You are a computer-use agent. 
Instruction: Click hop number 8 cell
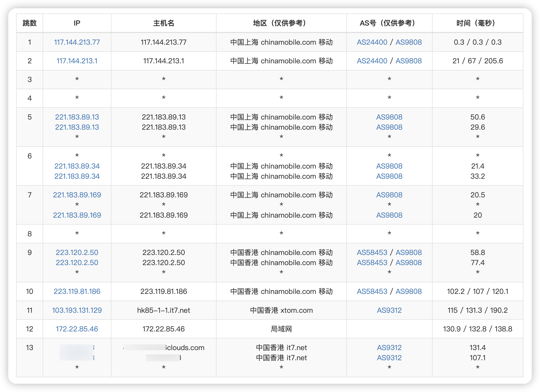(x=30, y=234)
